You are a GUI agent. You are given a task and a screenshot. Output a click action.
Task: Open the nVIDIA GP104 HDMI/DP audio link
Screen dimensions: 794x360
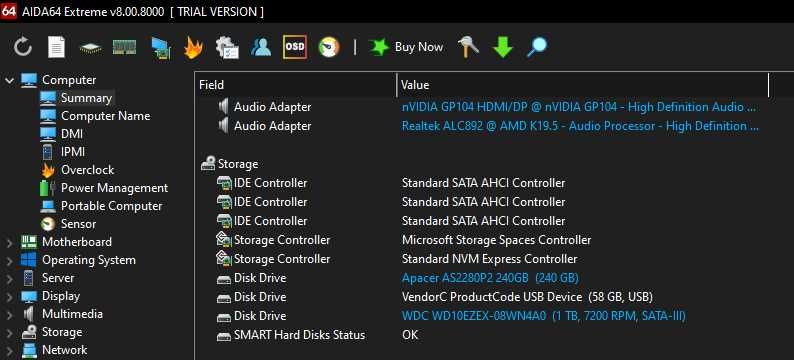[x=579, y=107]
